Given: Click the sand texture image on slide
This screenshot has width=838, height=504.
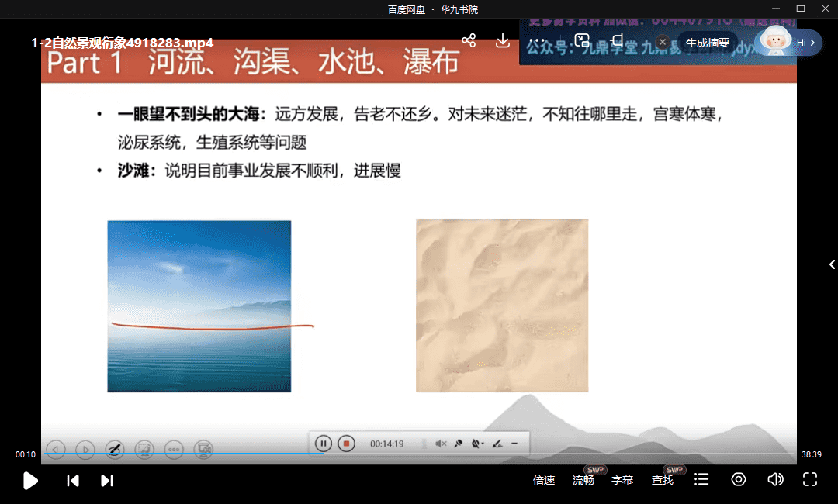Looking at the screenshot, I should pos(502,306).
